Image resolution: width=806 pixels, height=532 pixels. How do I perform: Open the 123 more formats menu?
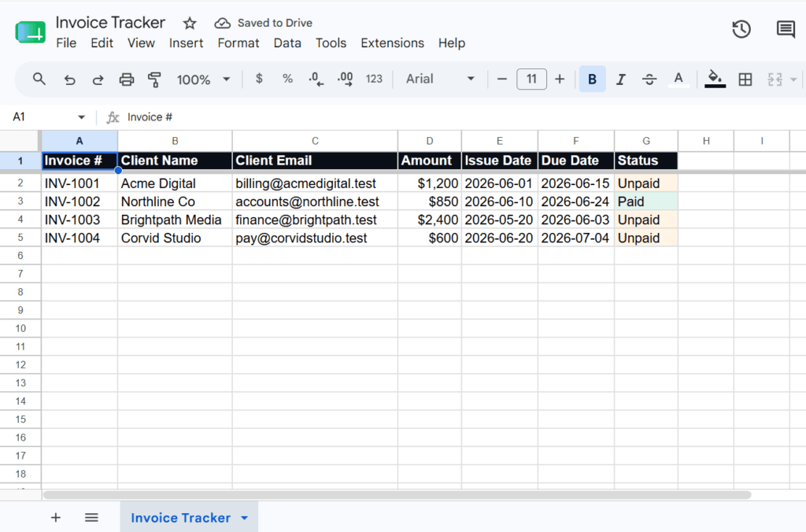pos(374,79)
